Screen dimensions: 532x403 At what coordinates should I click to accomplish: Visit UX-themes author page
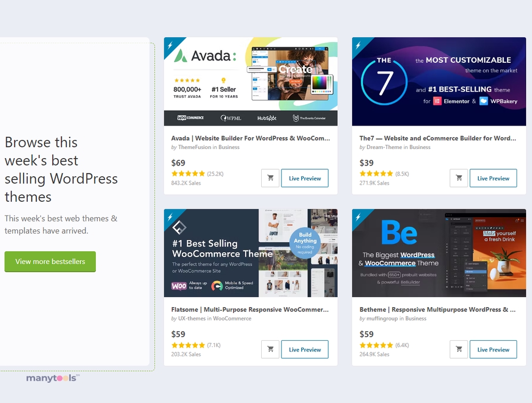point(192,318)
